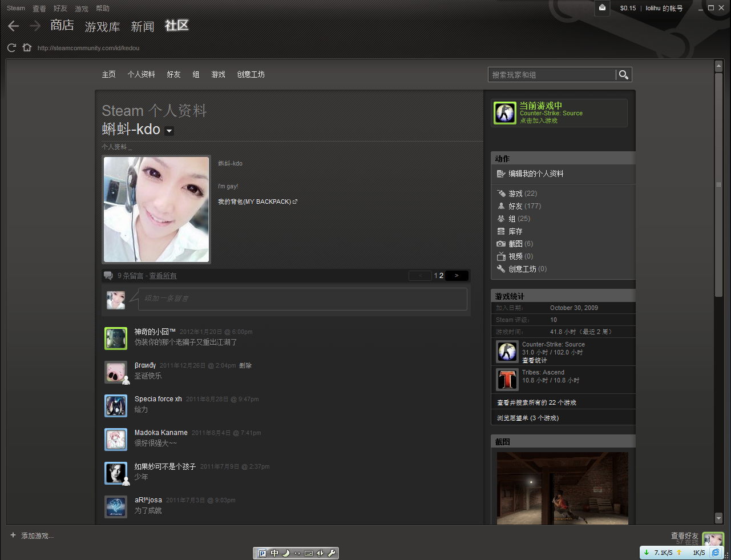This screenshot has width=731, height=560.
Task: Click the edit-profile pencil document icon
Action: 500,174
